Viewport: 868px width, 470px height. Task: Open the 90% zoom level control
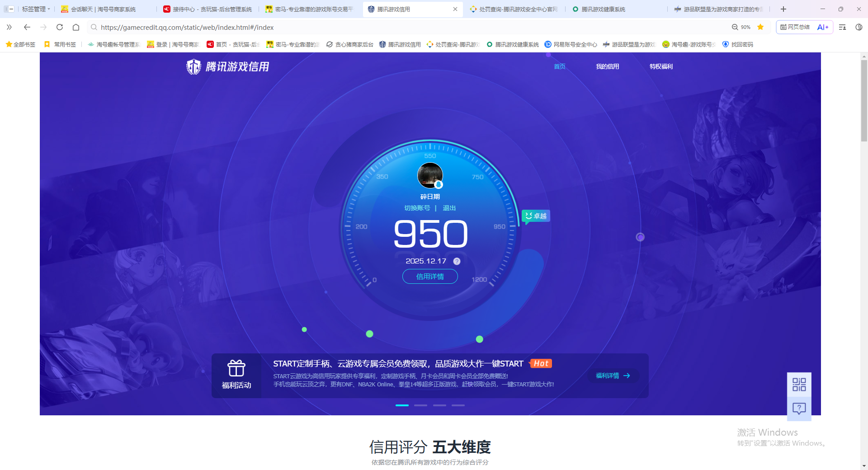tap(742, 27)
